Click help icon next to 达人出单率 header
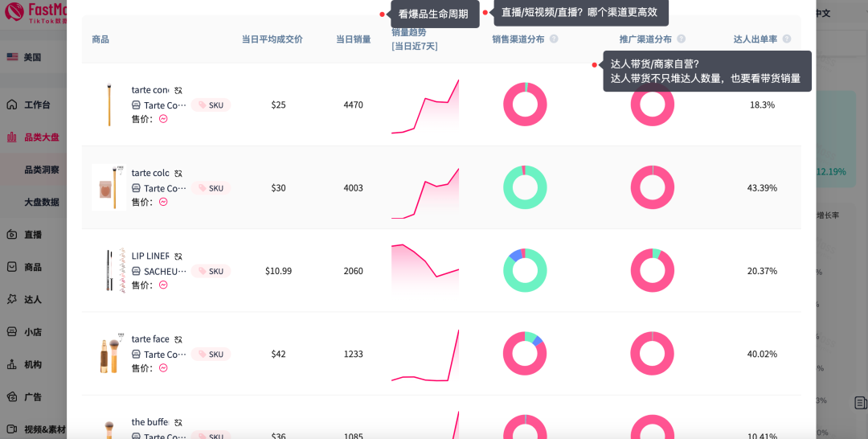 pyautogui.click(x=787, y=39)
